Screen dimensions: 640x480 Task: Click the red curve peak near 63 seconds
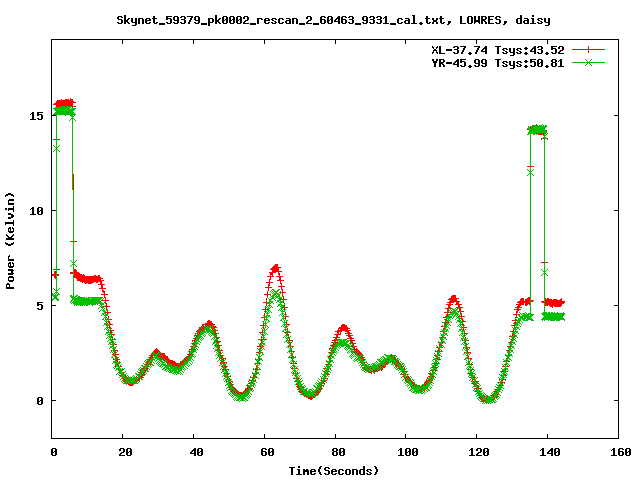[x=276, y=268]
